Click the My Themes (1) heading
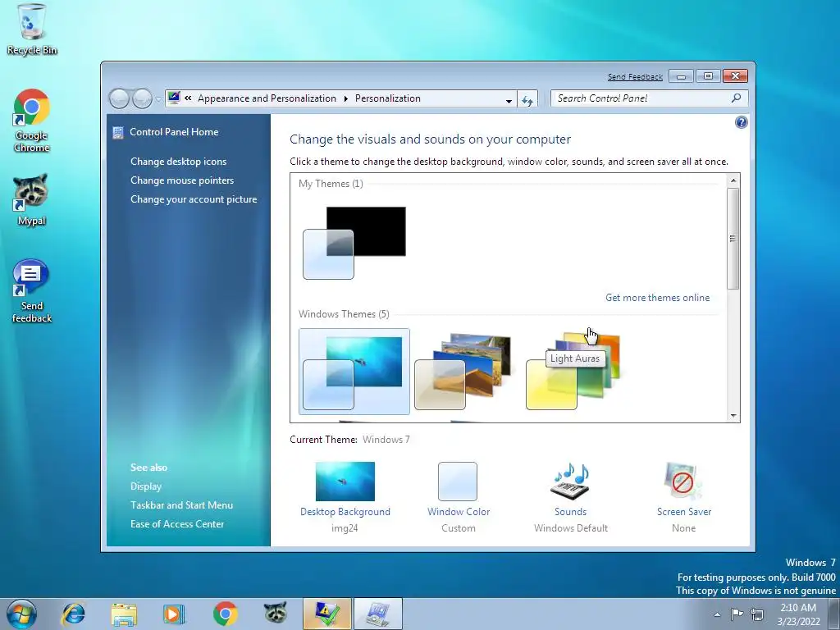 click(x=331, y=184)
